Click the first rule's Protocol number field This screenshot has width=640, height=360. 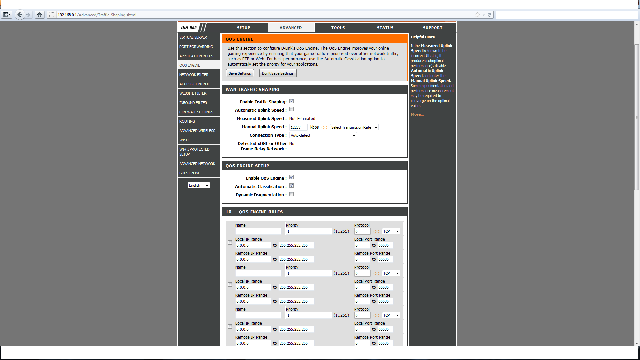coord(362,231)
